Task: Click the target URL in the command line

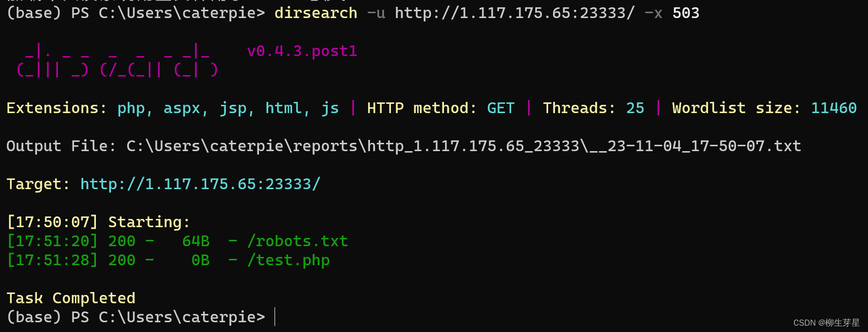Action: tap(515, 13)
